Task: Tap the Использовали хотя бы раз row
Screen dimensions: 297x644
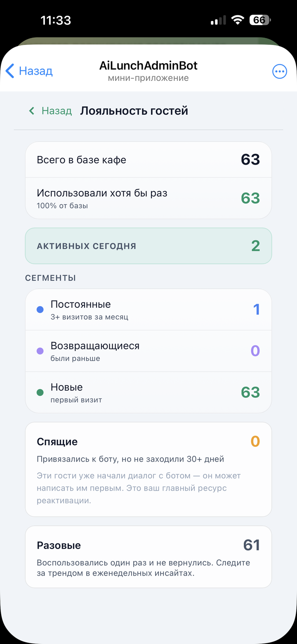Action: (148, 198)
